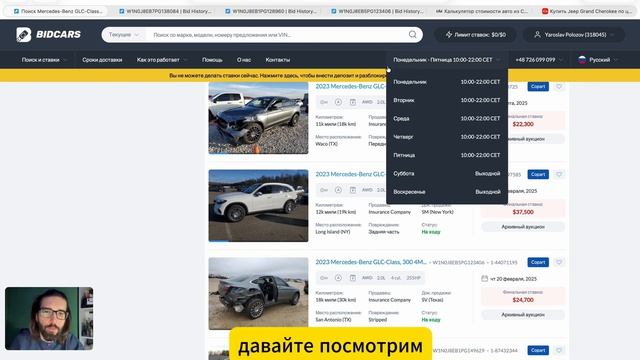Favorite the bottom listing with heart icon
The image size is (640, 360).
pyautogui.click(x=559, y=350)
